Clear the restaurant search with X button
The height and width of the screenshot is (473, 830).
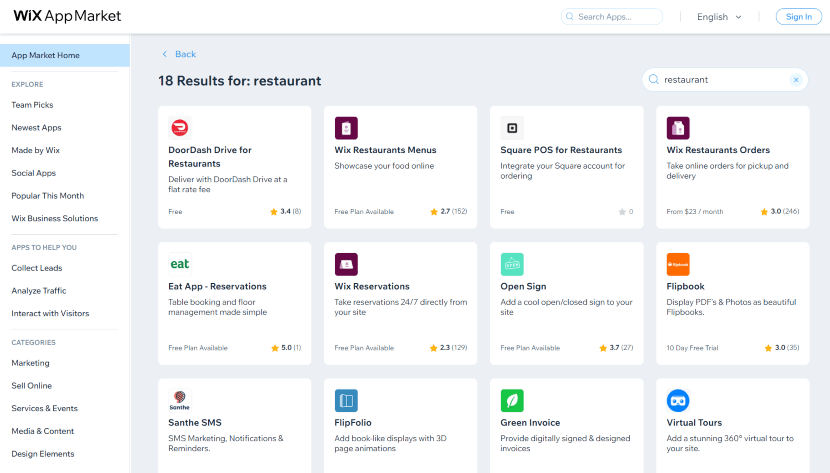coord(796,80)
